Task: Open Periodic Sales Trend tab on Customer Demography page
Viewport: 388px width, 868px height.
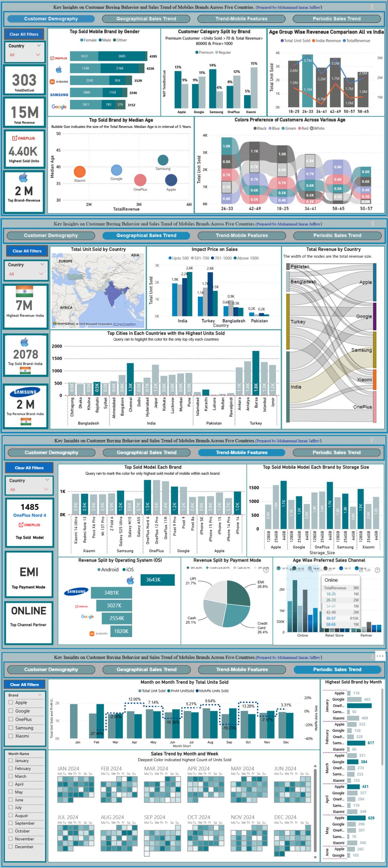Action: (337, 19)
